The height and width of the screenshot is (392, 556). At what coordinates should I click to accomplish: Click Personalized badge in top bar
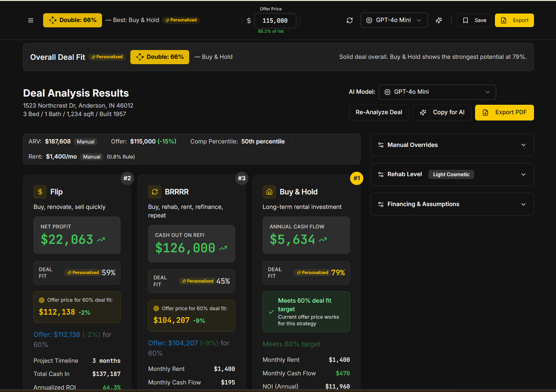(181, 20)
